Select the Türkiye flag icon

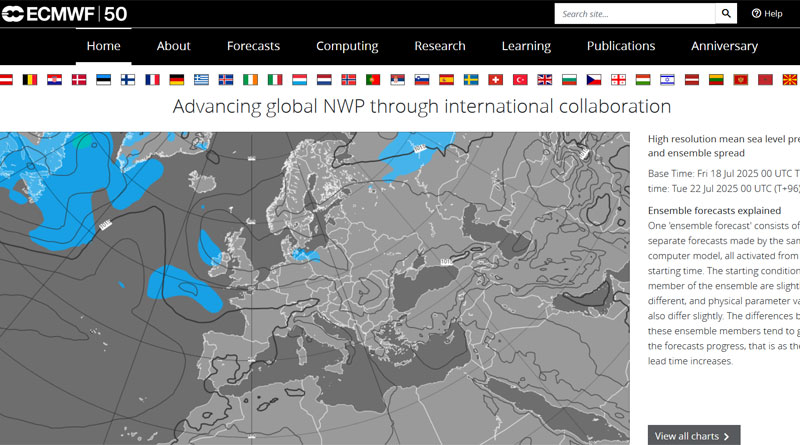[519, 80]
